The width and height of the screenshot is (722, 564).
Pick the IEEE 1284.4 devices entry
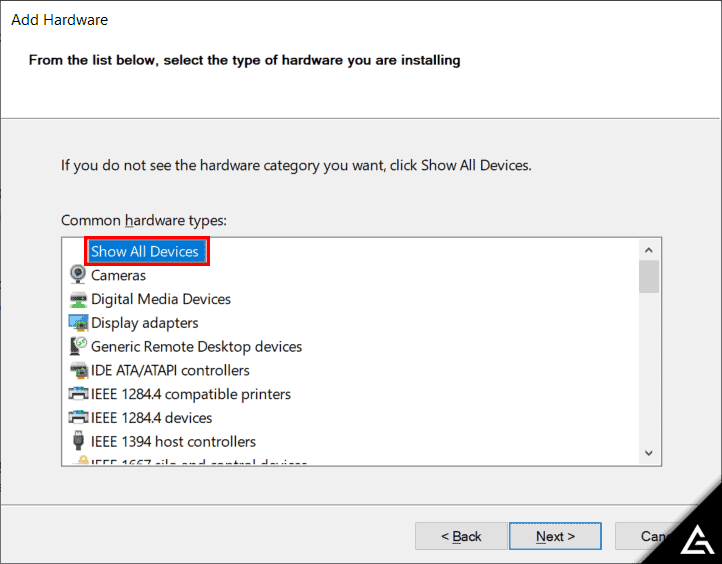point(151,418)
